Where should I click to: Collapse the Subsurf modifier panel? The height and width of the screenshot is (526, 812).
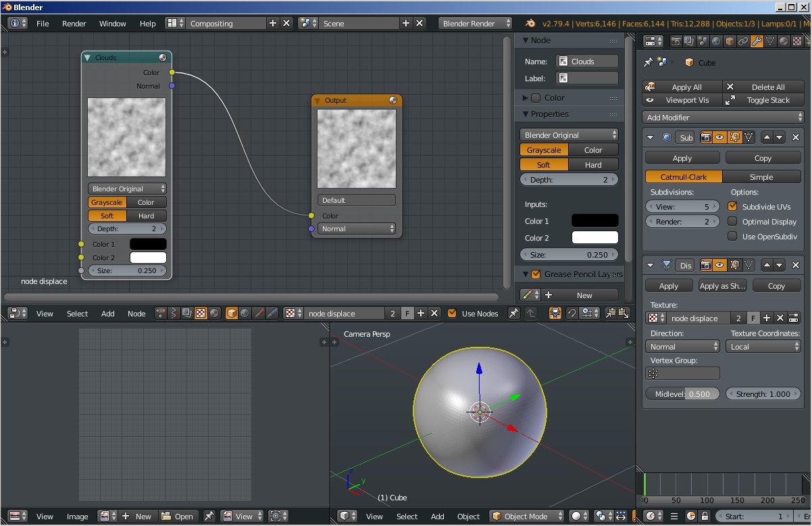coord(651,137)
